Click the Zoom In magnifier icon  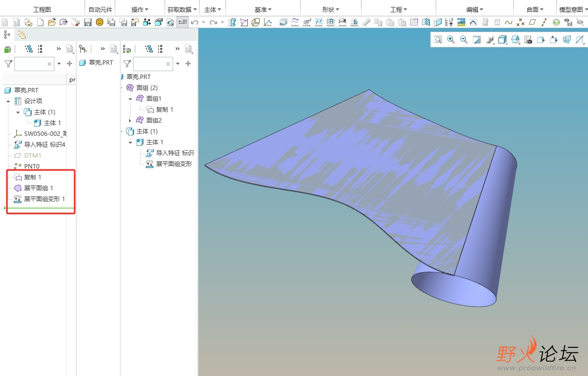pyautogui.click(x=451, y=40)
